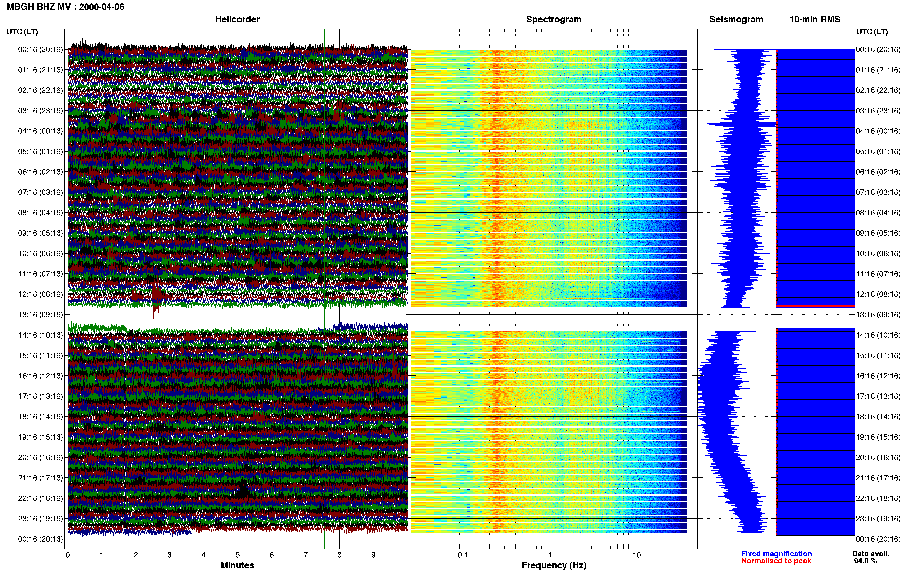This screenshot has height=578, width=924.
Task: Click the right '14:16 (10:16)' time label
Action: (x=878, y=335)
